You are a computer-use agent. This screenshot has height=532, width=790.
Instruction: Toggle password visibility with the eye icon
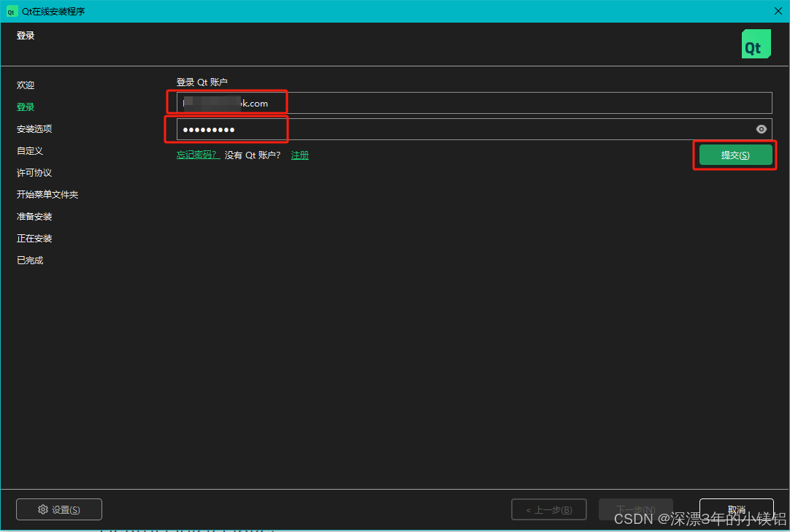762,129
